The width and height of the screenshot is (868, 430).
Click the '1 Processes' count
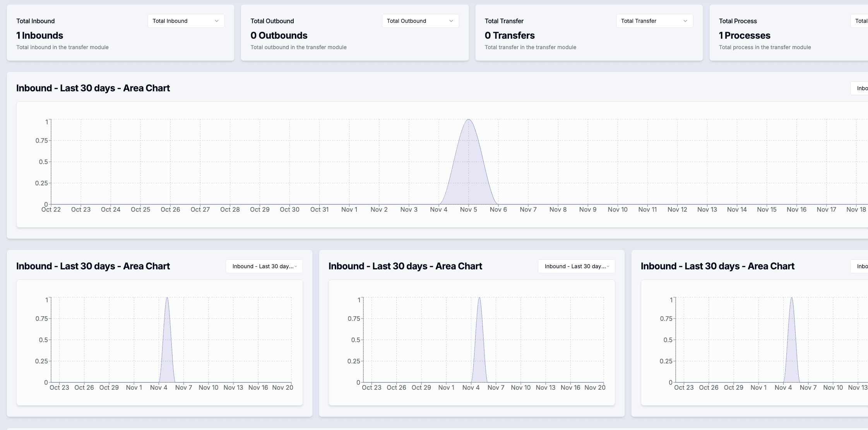tap(744, 35)
